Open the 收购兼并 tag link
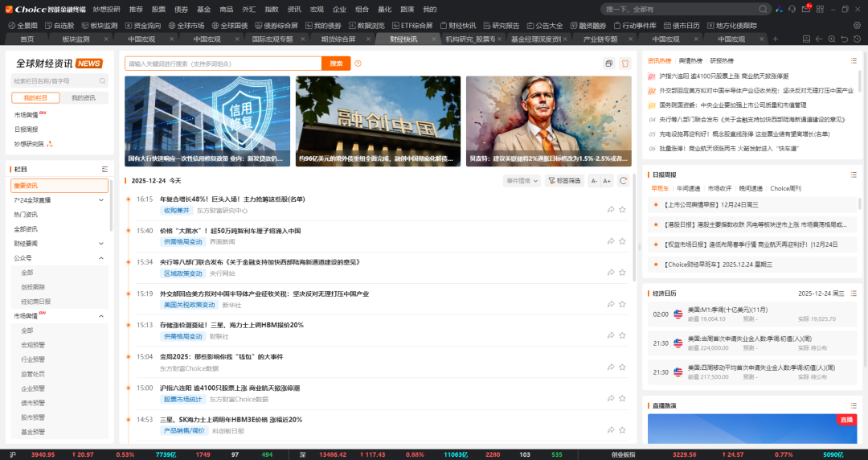This screenshot has width=868, height=460. [x=177, y=211]
